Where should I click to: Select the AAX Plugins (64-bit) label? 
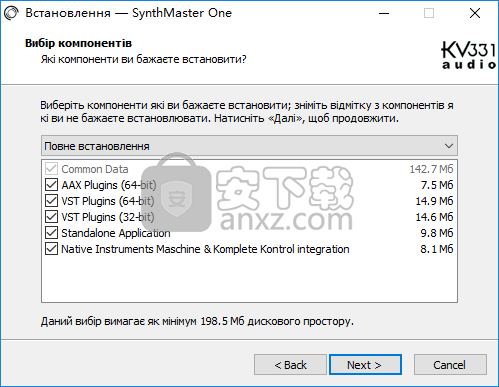coord(109,185)
